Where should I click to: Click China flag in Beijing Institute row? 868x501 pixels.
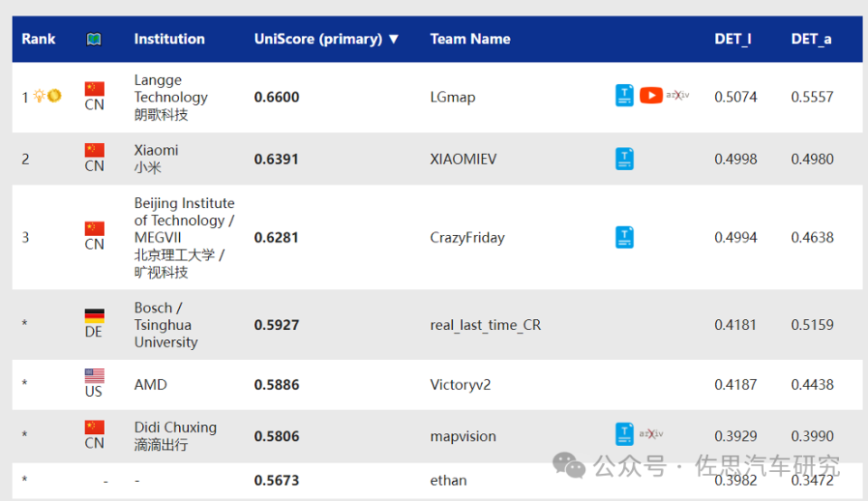[x=94, y=229]
